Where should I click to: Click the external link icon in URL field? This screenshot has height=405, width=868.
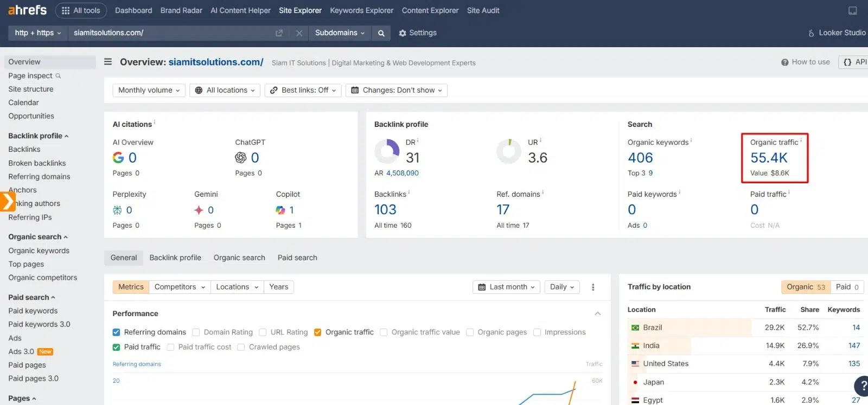pos(279,33)
